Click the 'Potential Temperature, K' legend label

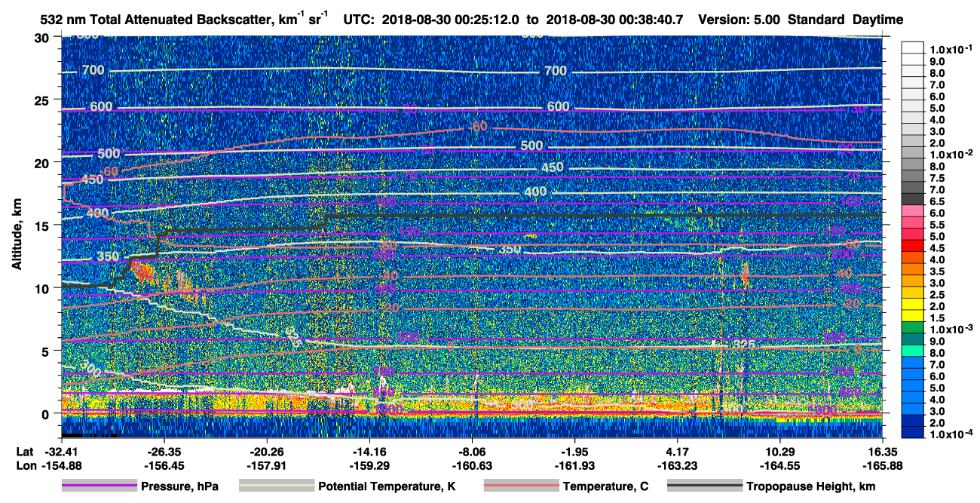[x=387, y=487]
